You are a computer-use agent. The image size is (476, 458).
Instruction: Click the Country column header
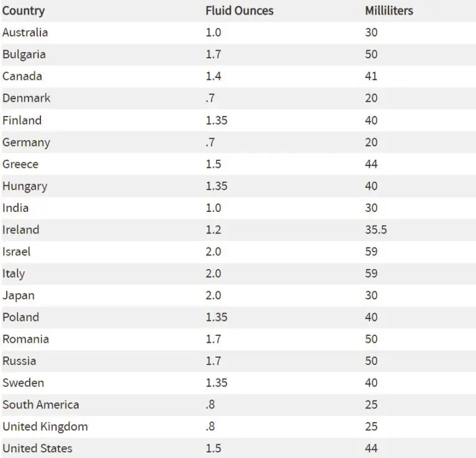pos(24,11)
